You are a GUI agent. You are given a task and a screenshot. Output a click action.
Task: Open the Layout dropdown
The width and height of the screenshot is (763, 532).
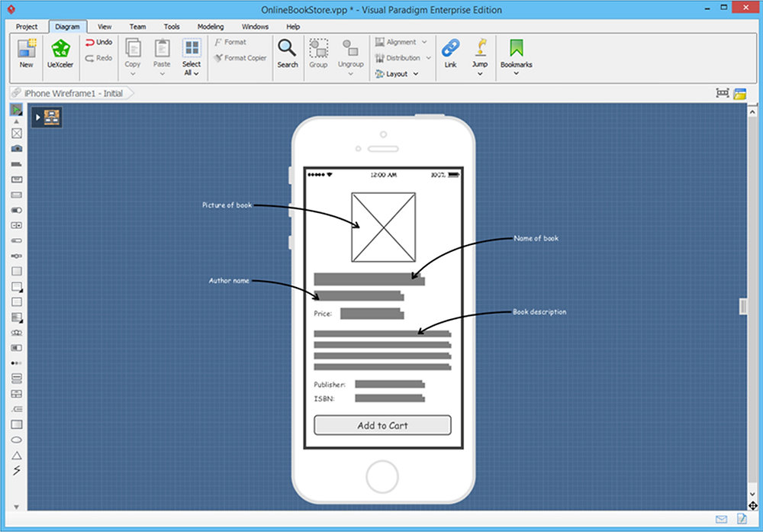pyautogui.click(x=397, y=74)
